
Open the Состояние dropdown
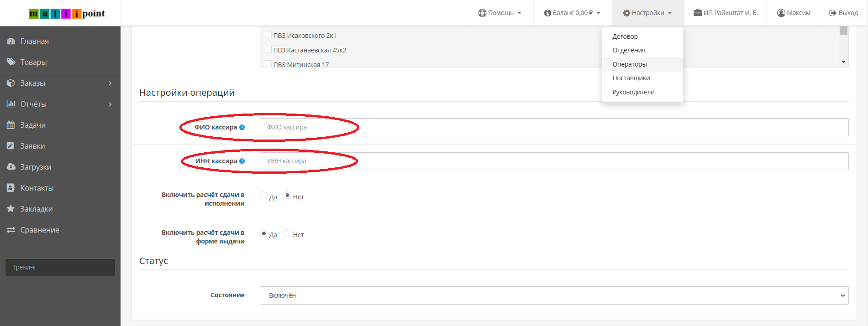(x=554, y=295)
